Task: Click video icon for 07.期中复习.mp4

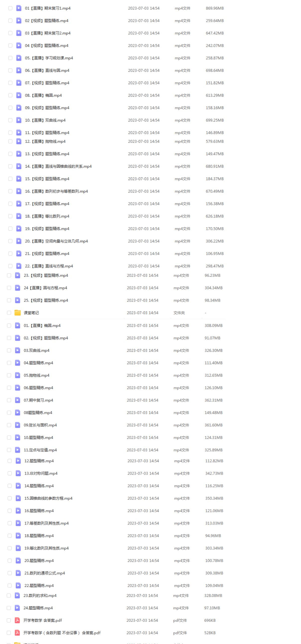Action: coord(17,400)
